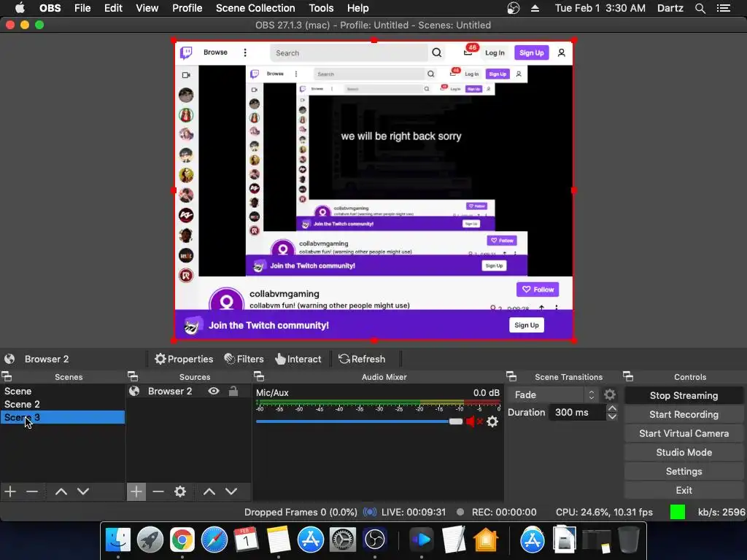The height and width of the screenshot is (560, 747).
Task: Open source properties gear in Sources panel
Action: (x=180, y=491)
